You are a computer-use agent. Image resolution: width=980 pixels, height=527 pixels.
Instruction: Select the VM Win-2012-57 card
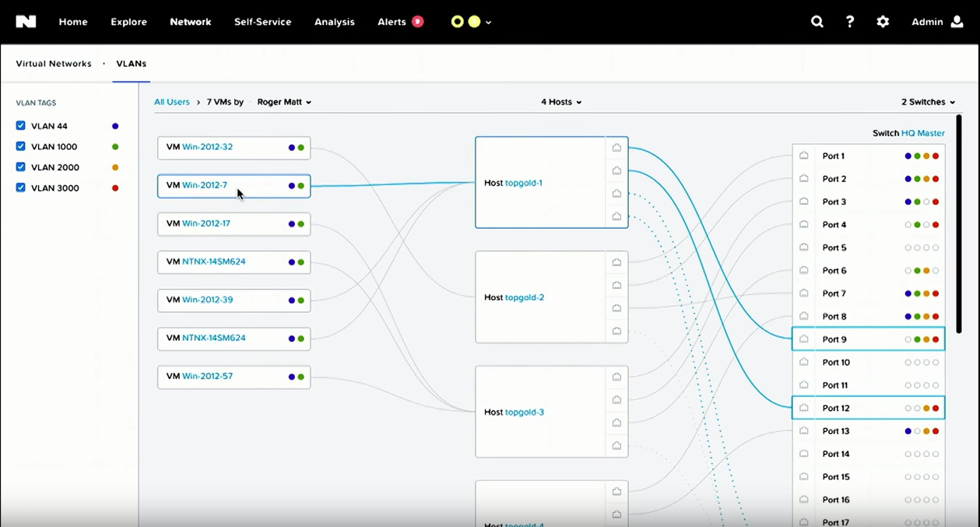click(234, 377)
